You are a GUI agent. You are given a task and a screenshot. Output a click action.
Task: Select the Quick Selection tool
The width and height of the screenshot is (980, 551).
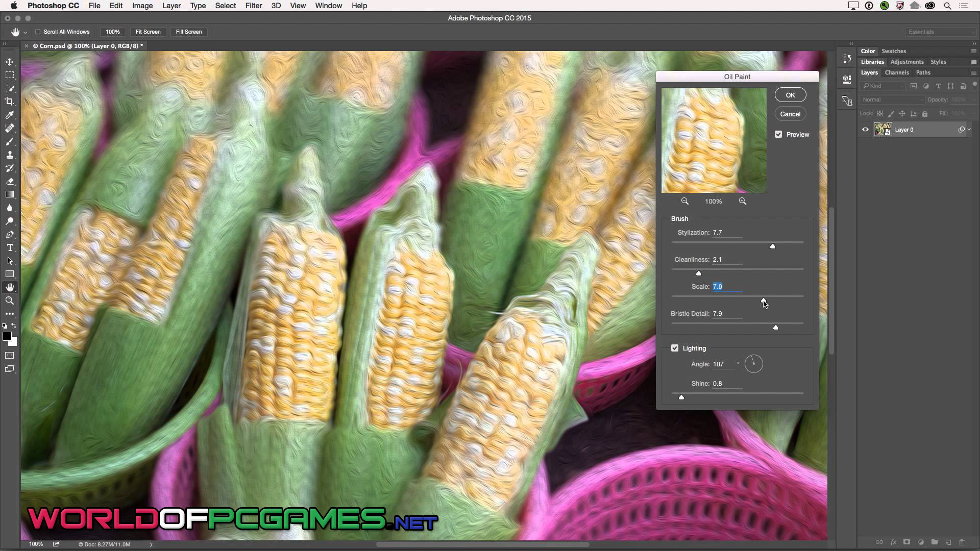click(10, 88)
